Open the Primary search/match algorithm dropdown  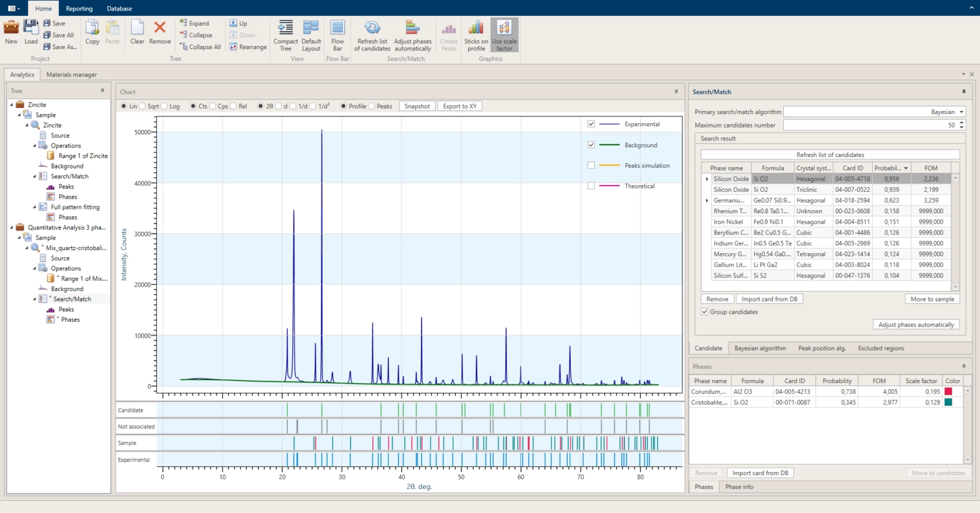point(962,112)
